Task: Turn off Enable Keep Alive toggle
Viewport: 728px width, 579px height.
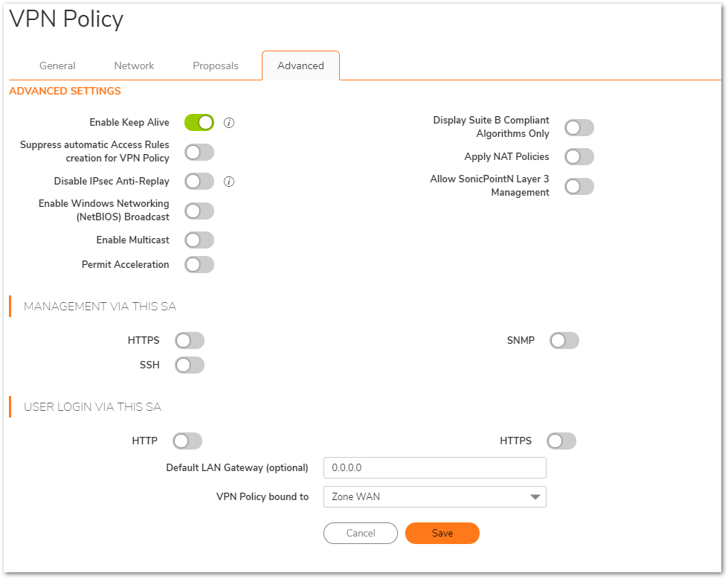Action: pyautogui.click(x=199, y=123)
